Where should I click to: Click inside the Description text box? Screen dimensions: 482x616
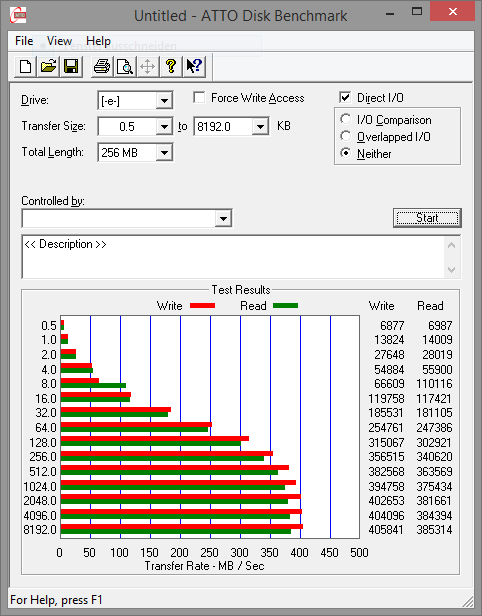pos(234,257)
